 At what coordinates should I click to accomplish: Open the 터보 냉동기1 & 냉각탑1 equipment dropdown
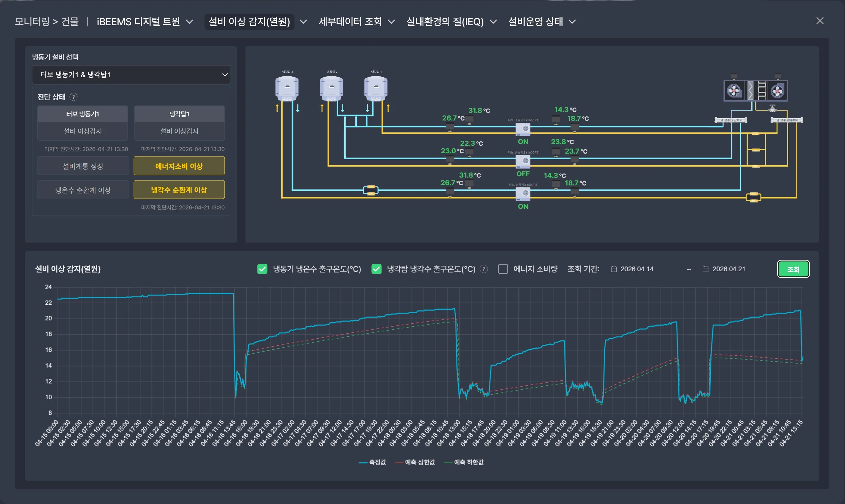point(131,75)
